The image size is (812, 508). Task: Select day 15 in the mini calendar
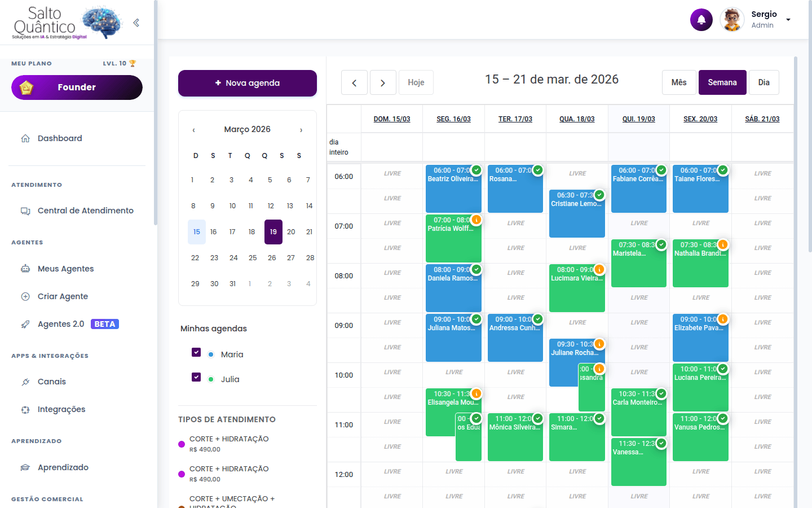[x=197, y=232]
